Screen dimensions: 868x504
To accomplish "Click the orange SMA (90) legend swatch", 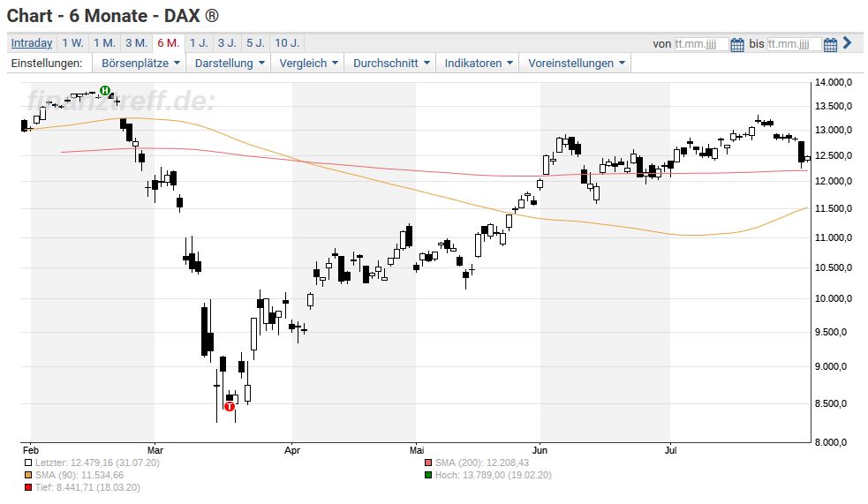I will coord(28,475).
